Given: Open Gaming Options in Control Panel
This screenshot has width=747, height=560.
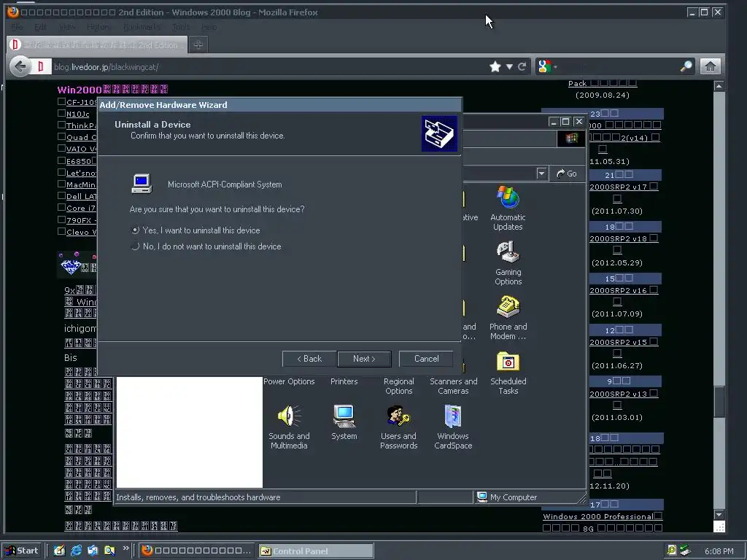Looking at the screenshot, I should (508, 262).
